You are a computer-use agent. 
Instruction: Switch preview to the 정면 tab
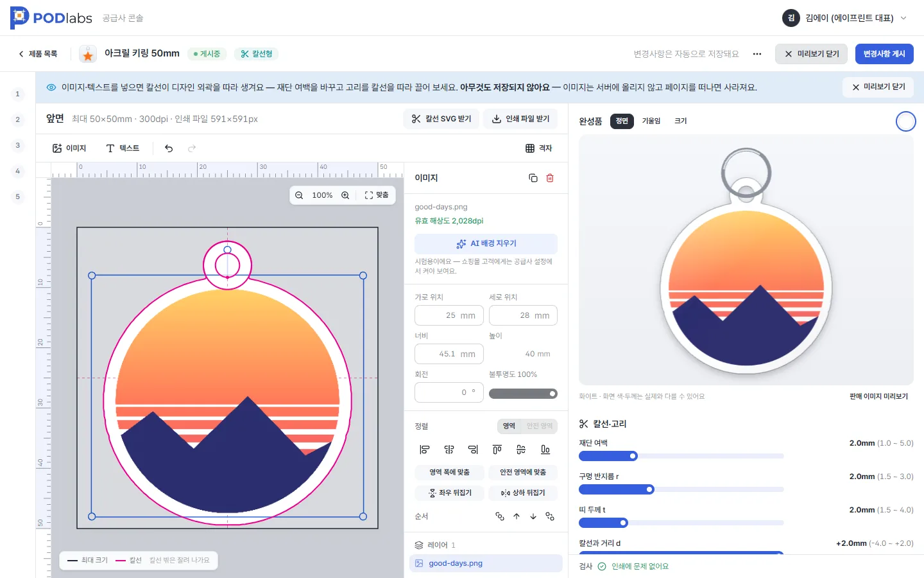coord(622,121)
